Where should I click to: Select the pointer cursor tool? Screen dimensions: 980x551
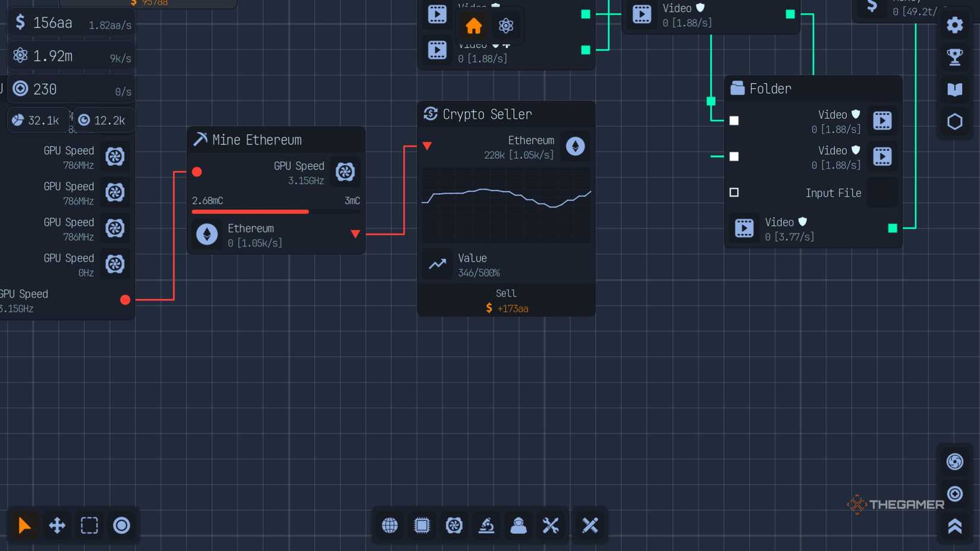(24, 525)
